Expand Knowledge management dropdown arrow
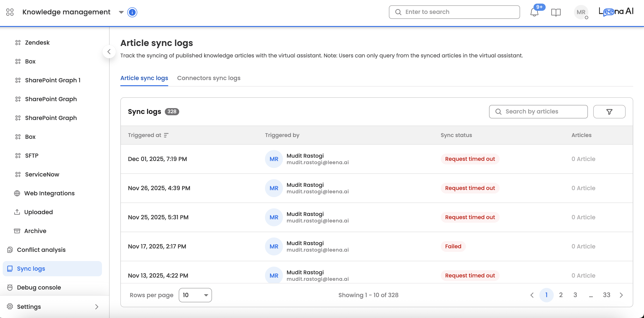 tap(121, 12)
